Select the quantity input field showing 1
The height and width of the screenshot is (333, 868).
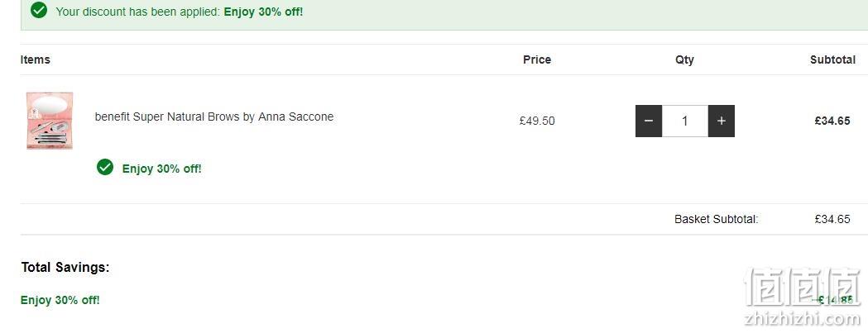click(x=685, y=121)
